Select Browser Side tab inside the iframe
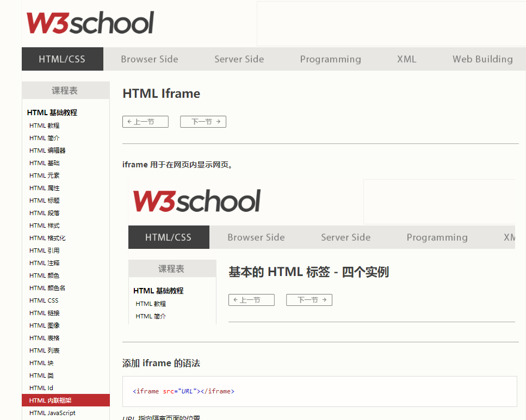Viewport: 526px width, 420px height. point(256,237)
